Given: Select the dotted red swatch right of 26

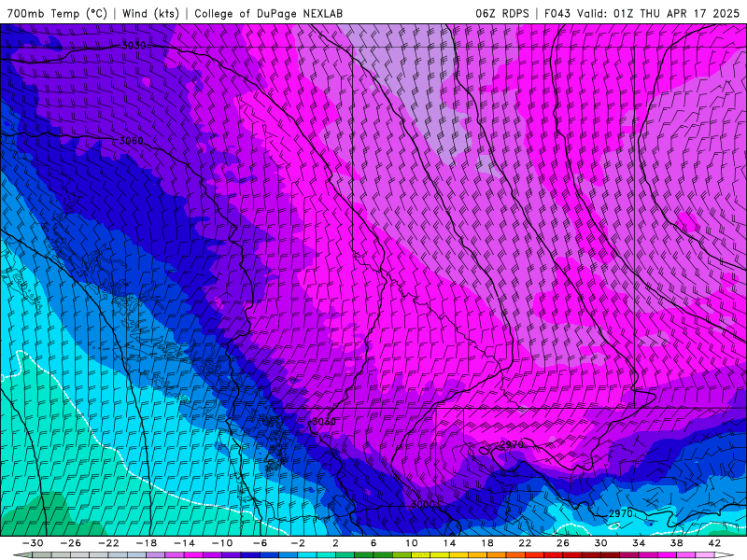Looking at the screenshot, I should [x=572, y=555].
